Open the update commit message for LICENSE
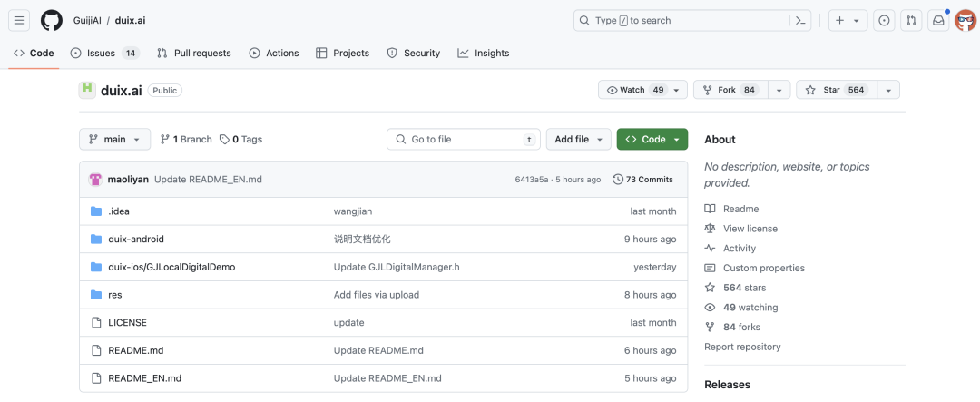This screenshot has height=402, width=980. point(348,323)
